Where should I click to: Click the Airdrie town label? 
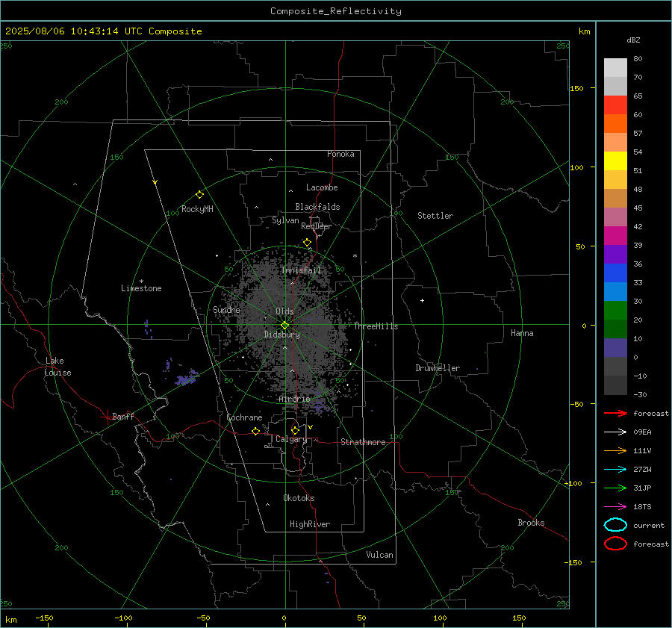pos(294,399)
